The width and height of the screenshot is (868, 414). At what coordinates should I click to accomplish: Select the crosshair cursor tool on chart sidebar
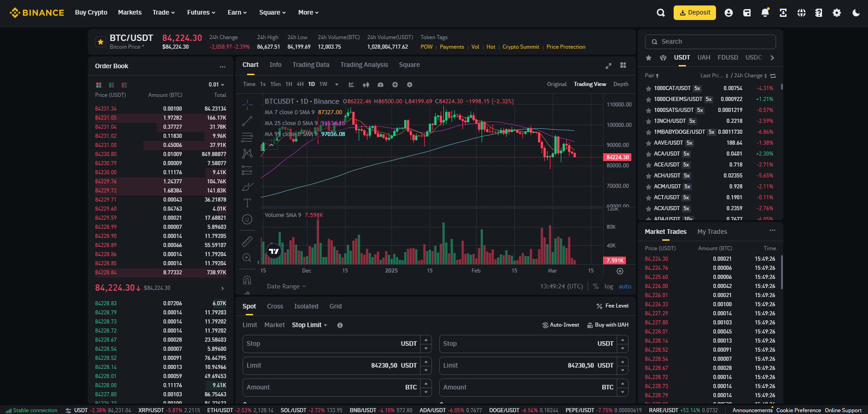[247, 104]
